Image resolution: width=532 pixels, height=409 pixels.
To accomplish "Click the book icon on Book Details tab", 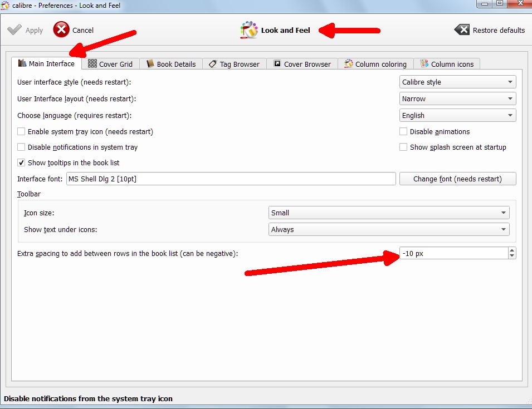I will (150, 63).
